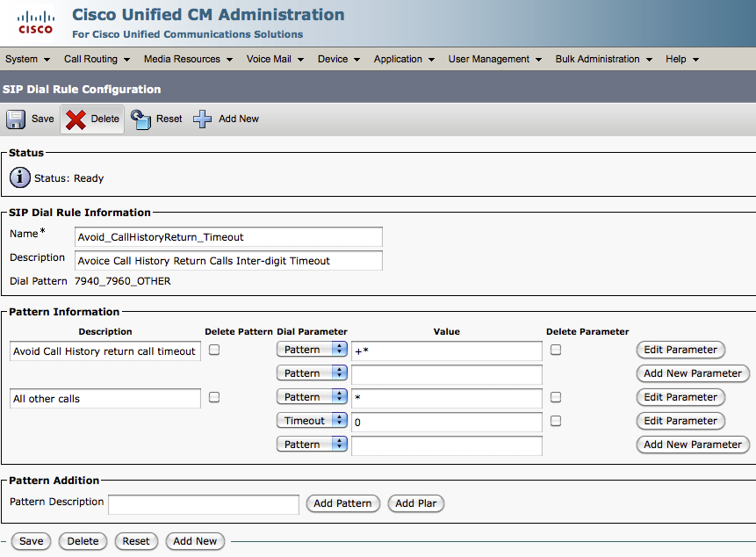The image size is (756, 557).
Task: Click the All other calls description field
Action: [x=105, y=398]
